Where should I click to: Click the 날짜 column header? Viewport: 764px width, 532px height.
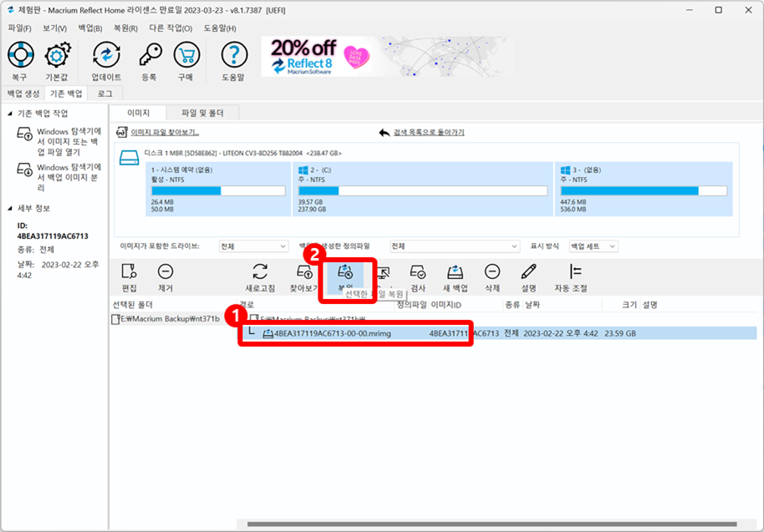pyautogui.click(x=532, y=305)
